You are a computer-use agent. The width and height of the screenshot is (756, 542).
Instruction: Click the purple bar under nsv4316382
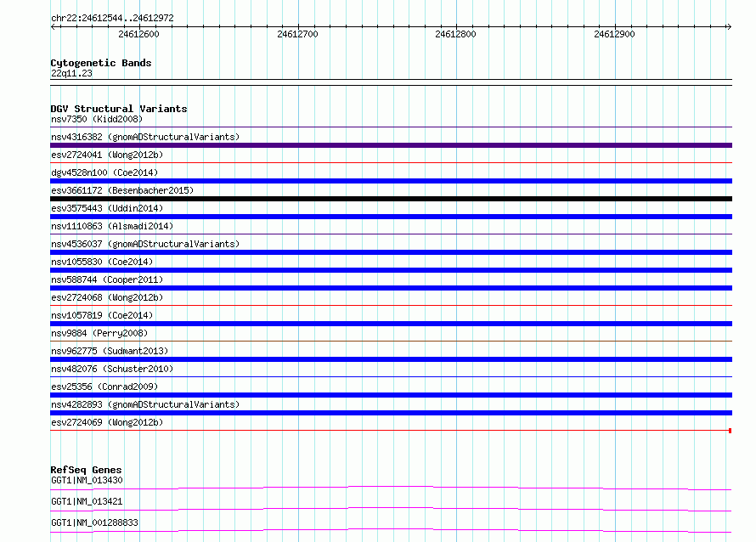(391, 145)
